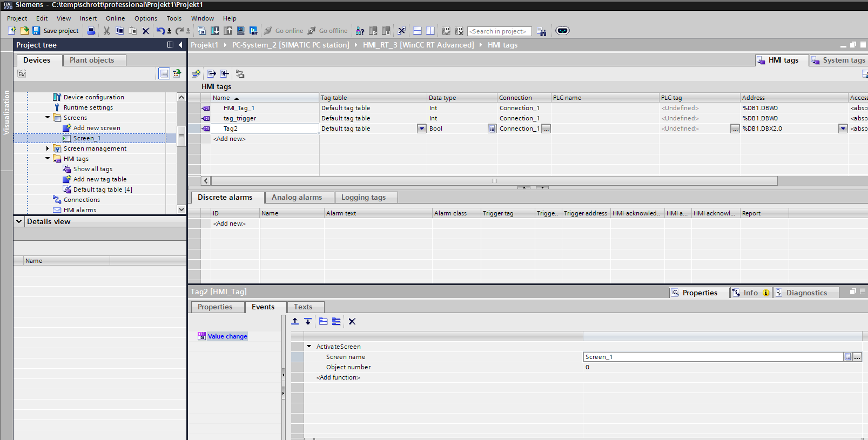The height and width of the screenshot is (440, 868).
Task: Collapse the ActivateScreen function entry
Action: pyautogui.click(x=309, y=347)
